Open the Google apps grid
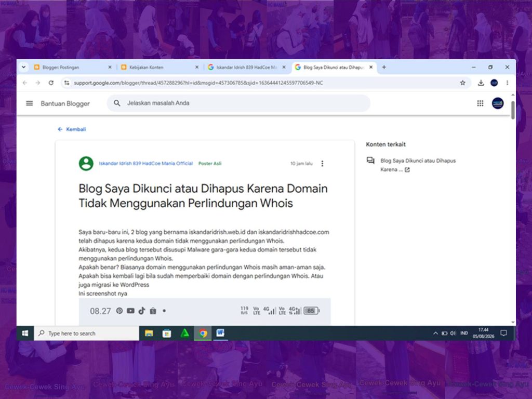Screen dimensions: 532x399 tap(480, 103)
